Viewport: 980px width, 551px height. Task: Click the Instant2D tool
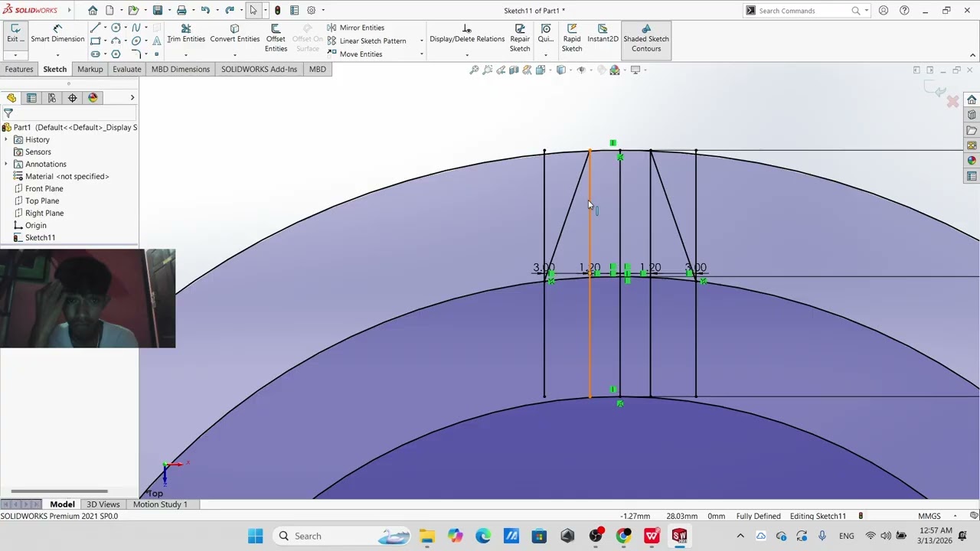pos(603,34)
